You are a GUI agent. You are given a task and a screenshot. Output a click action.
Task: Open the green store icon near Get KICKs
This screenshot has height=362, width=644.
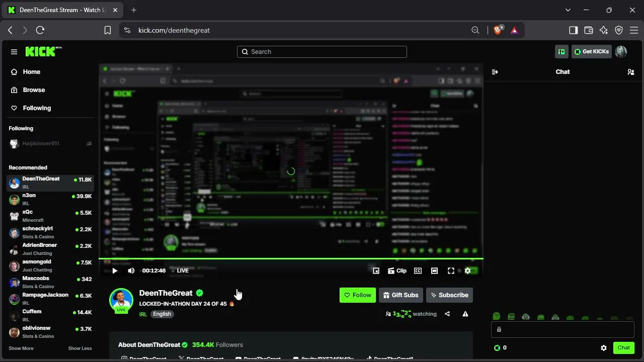pos(561,51)
